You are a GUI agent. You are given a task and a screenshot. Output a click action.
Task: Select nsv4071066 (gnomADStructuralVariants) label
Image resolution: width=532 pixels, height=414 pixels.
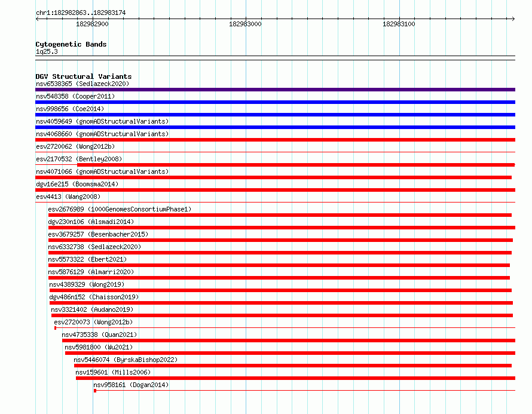[102, 171]
